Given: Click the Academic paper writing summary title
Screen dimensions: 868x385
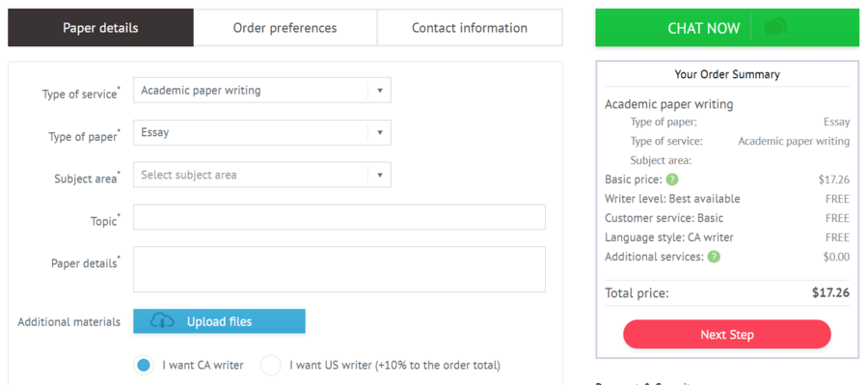Looking at the screenshot, I should [668, 104].
